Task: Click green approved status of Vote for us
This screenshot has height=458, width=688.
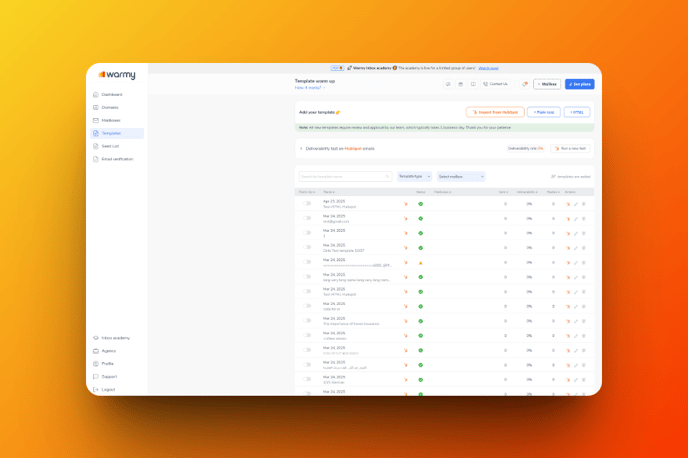Action: pos(420,306)
